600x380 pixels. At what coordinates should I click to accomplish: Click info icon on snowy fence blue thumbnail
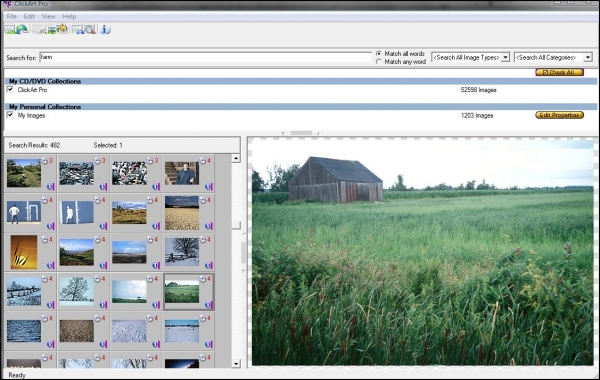50,305
